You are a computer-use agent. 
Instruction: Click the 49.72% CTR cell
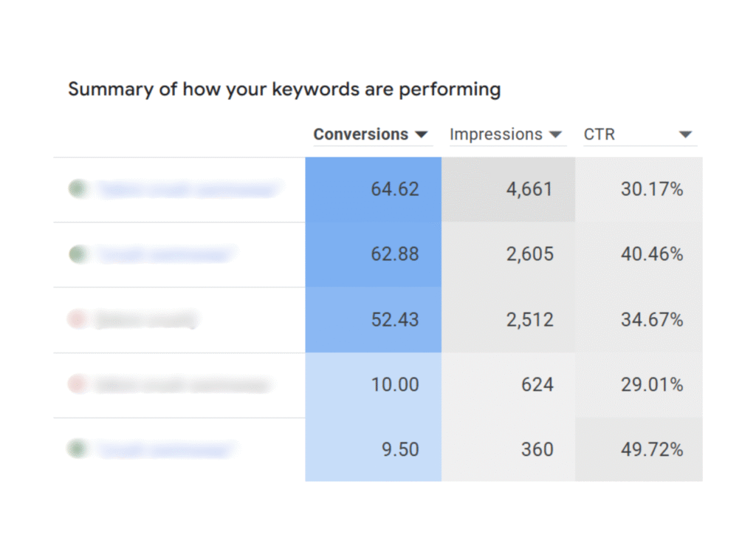[x=639, y=449]
